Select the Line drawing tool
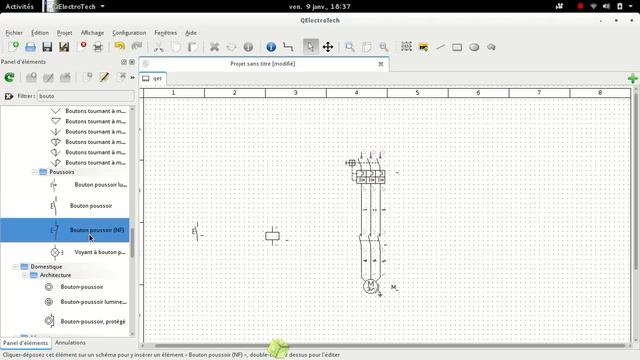The height and width of the screenshot is (360, 640). coord(440,47)
